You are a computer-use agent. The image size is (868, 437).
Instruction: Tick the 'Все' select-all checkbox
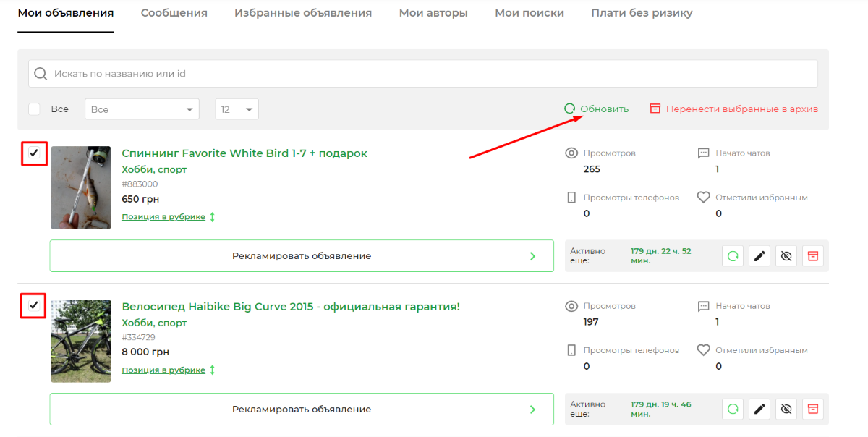34,109
